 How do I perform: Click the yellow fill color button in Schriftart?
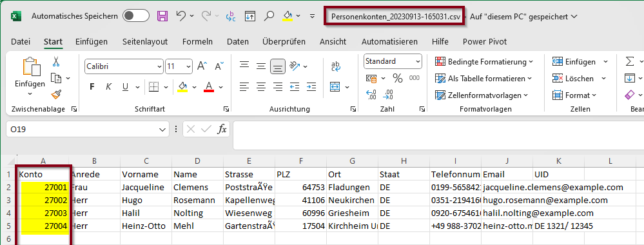[182, 87]
